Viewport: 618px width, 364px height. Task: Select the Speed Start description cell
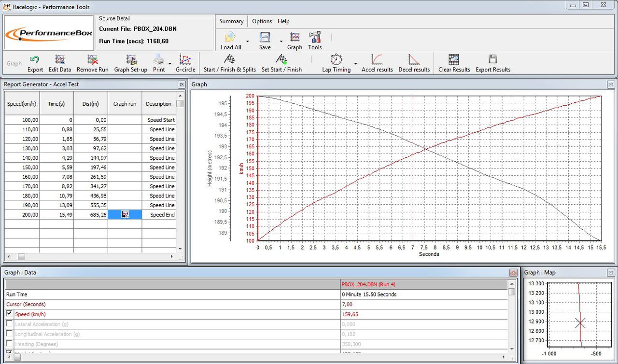point(159,120)
